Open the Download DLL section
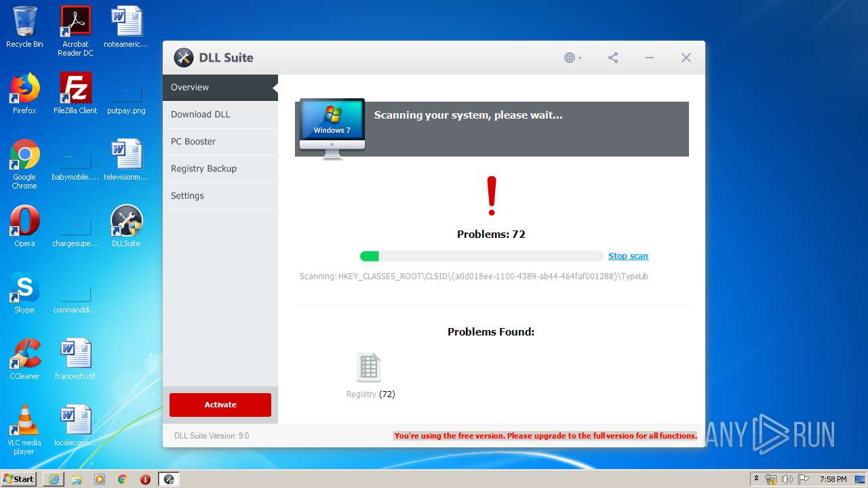 coord(220,115)
